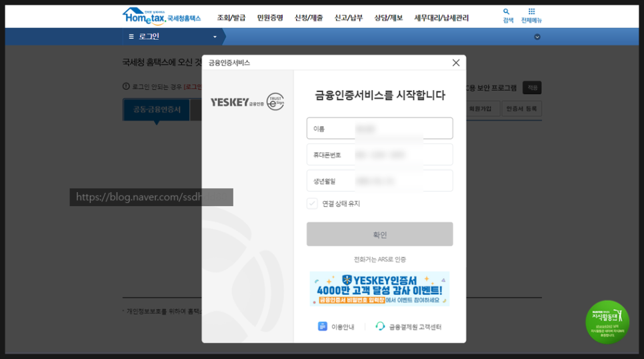Expand the 로그인 dropdown arrow

[x=215, y=37]
